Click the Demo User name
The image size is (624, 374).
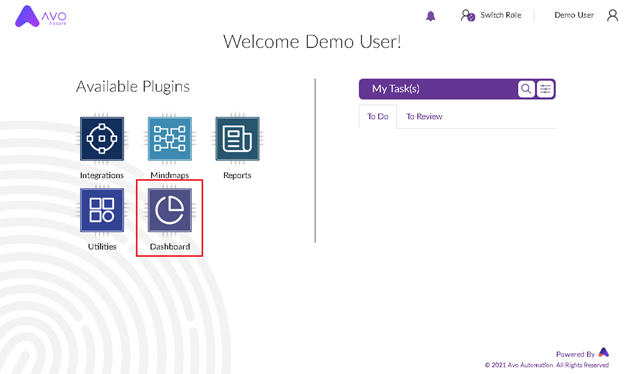[574, 15]
